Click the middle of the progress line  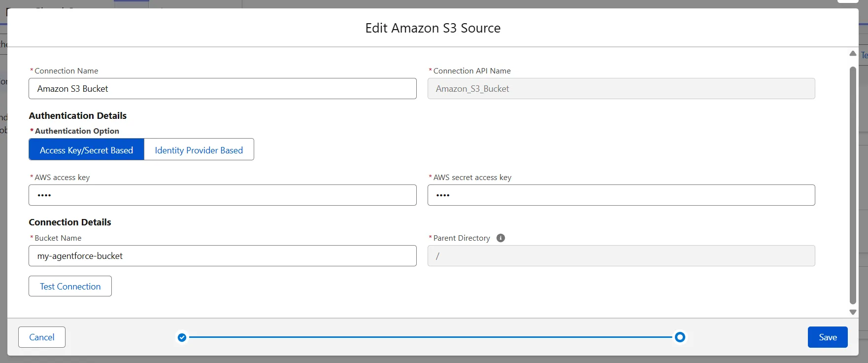pyautogui.click(x=431, y=337)
